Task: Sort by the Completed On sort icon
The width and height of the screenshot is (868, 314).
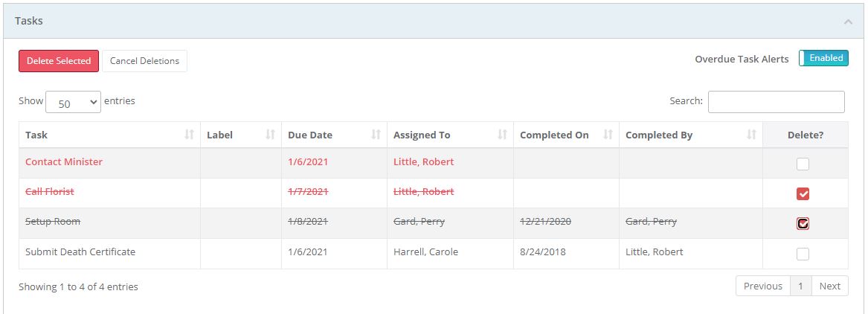Action: point(608,135)
